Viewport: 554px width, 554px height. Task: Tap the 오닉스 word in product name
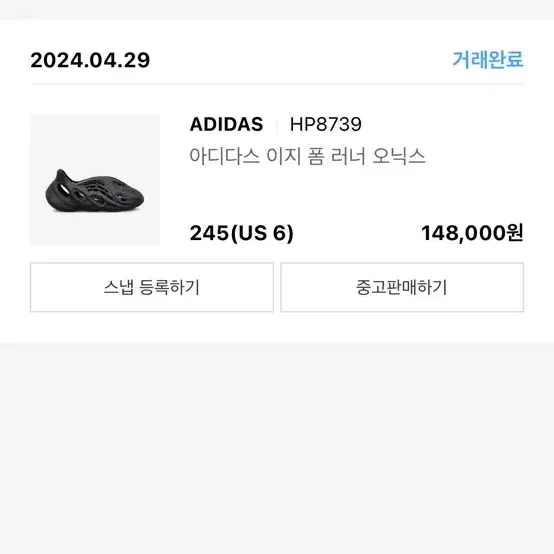coord(399,156)
